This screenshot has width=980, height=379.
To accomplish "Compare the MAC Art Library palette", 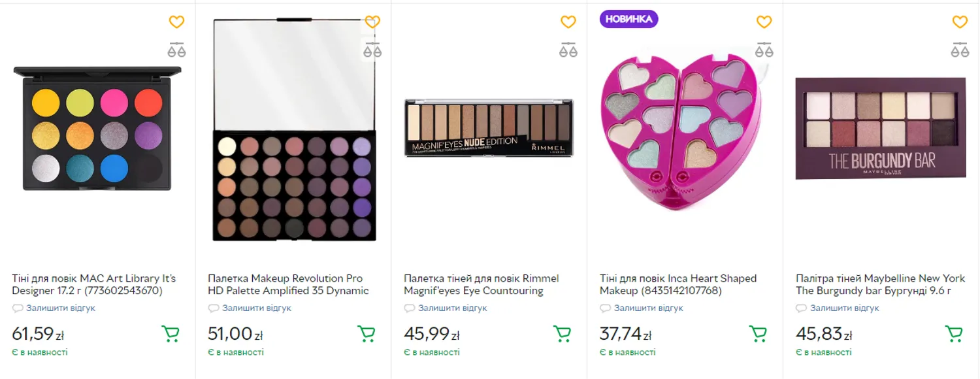I will coord(176,50).
